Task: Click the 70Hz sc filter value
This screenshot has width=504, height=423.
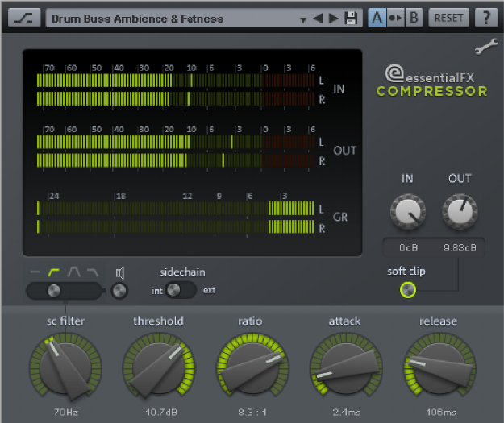Action: [x=66, y=412]
